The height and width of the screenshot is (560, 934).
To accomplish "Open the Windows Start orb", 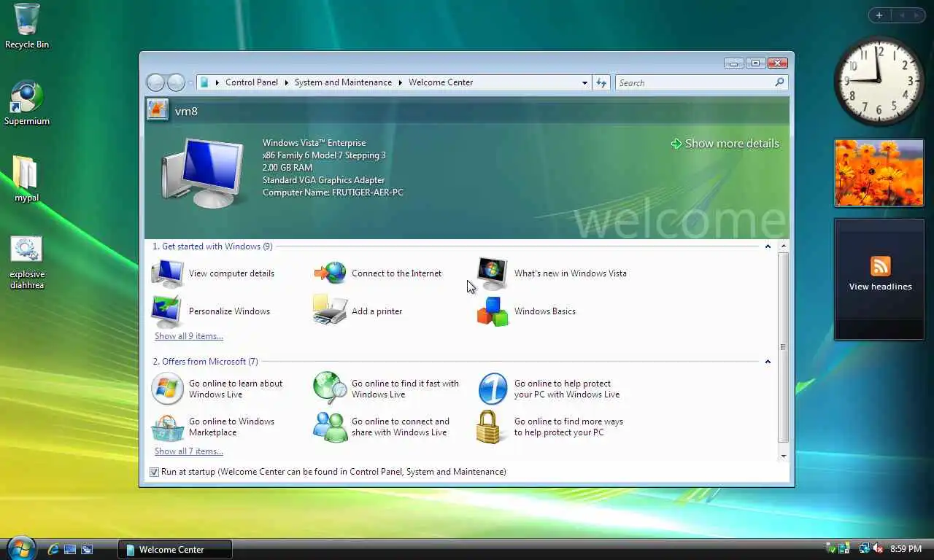I will [x=21, y=548].
